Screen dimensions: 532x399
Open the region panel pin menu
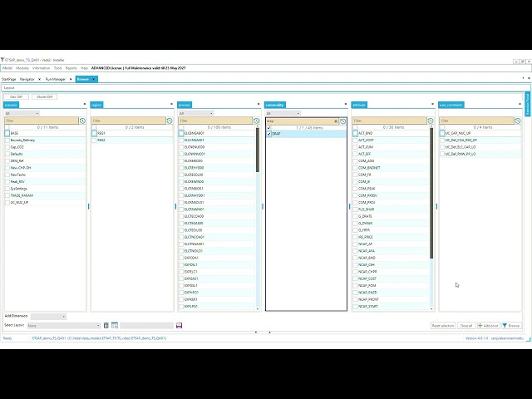click(172, 104)
